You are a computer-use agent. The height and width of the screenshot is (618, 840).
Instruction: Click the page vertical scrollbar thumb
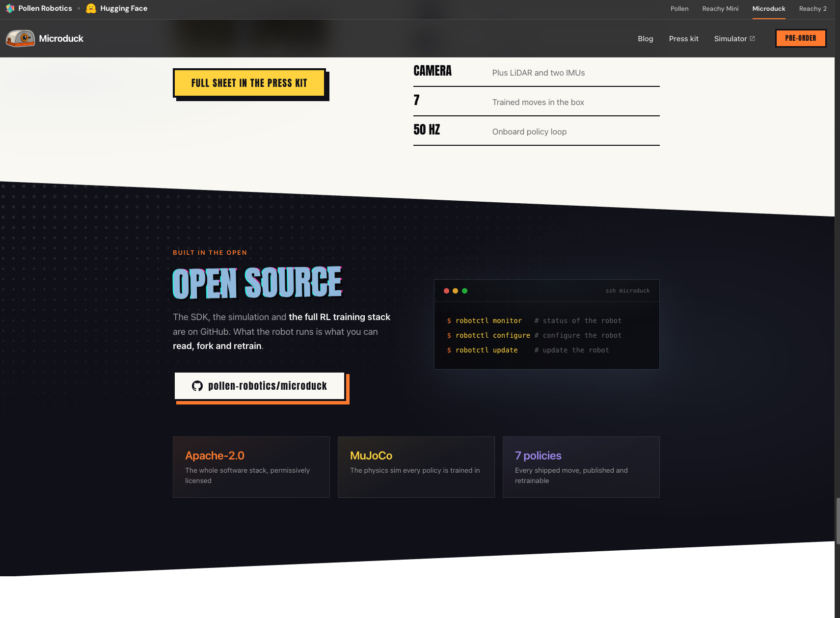pos(837,520)
